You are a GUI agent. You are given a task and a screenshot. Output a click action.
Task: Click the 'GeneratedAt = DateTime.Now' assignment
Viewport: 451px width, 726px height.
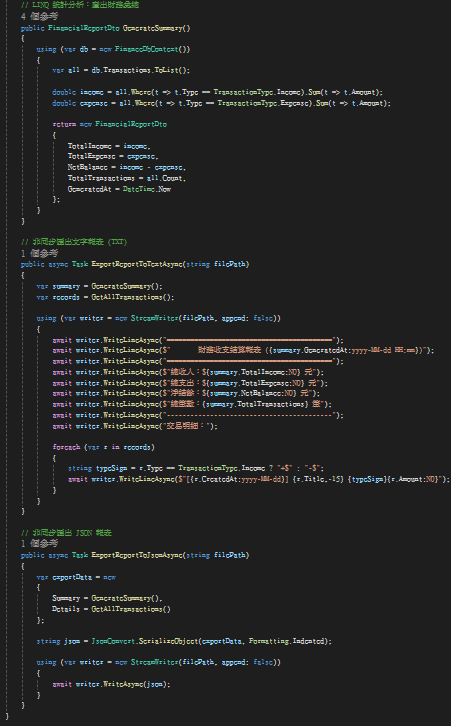pos(119,189)
